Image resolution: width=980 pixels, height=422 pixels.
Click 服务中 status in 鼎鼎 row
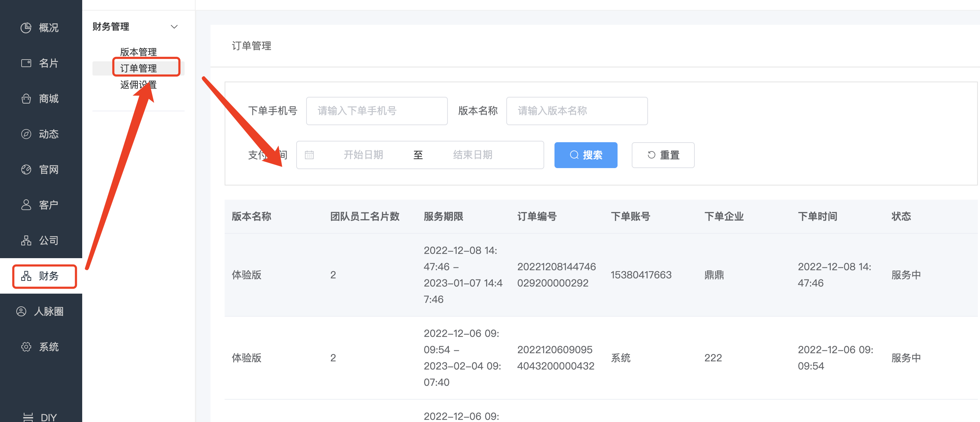pos(906,274)
